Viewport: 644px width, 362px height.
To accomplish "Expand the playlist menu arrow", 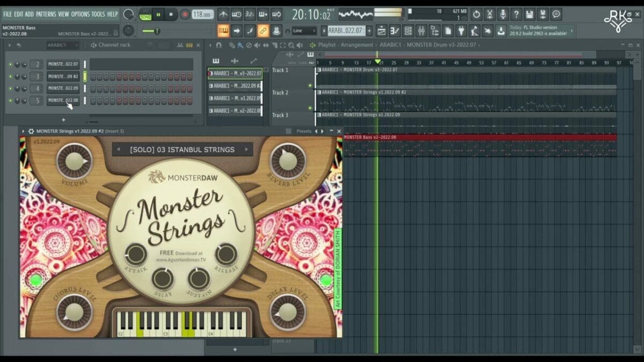I will 211,46.
